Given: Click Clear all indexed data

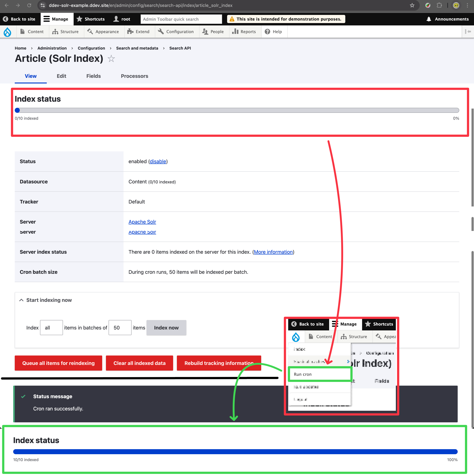Looking at the screenshot, I should [139, 363].
